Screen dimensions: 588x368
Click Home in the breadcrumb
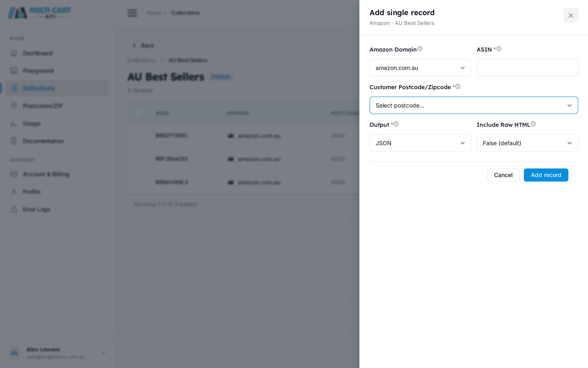pyautogui.click(x=153, y=13)
